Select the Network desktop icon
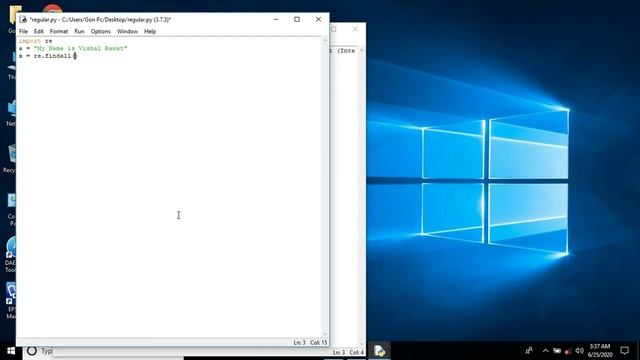 coord(11,113)
